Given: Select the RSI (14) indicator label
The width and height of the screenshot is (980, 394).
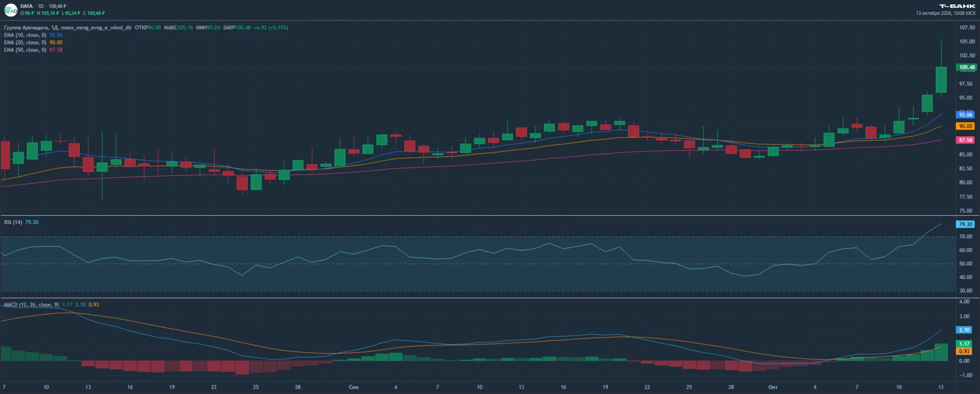Looking at the screenshot, I should [x=13, y=222].
